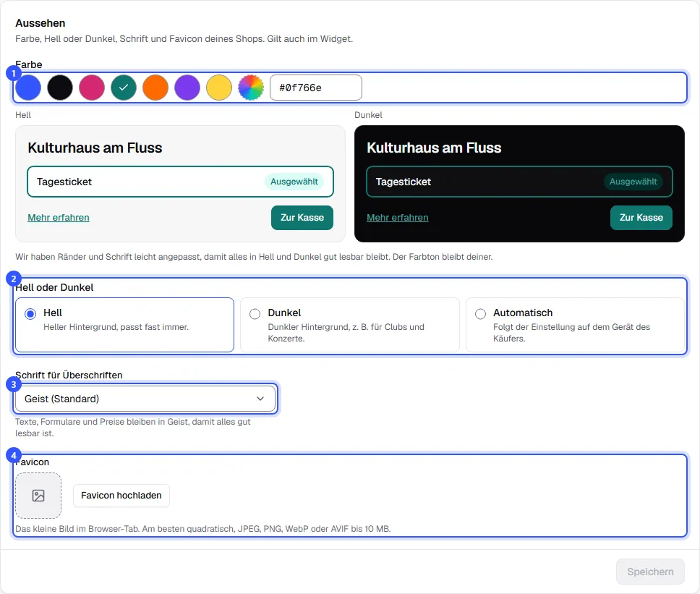Pick the yellow color swatch
The height and width of the screenshot is (594, 700).
[219, 88]
